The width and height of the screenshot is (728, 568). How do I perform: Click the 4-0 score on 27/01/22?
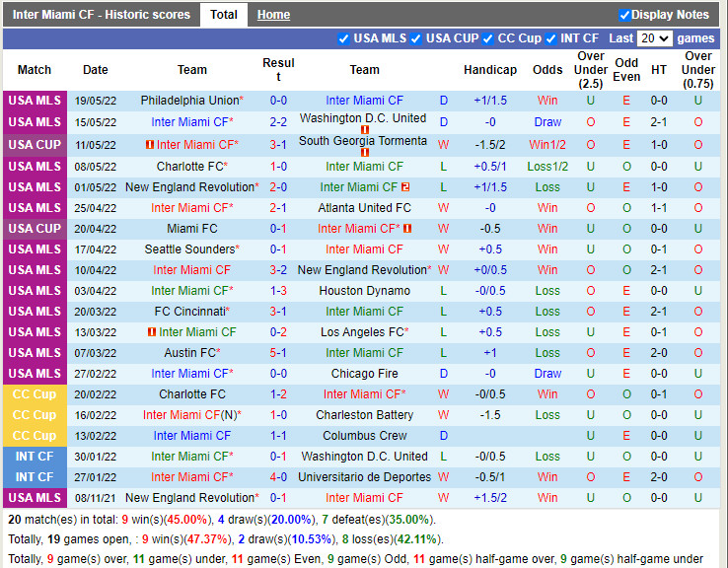click(278, 477)
